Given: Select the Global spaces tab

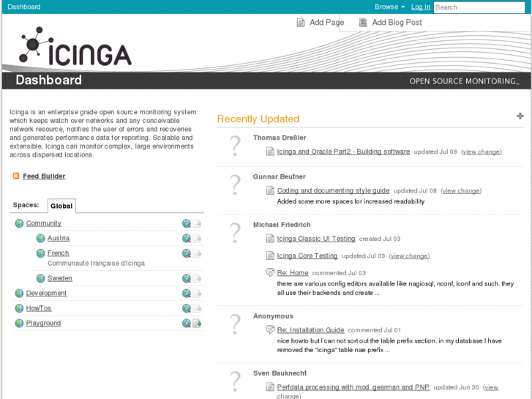Looking at the screenshot, I should [61, 206].
